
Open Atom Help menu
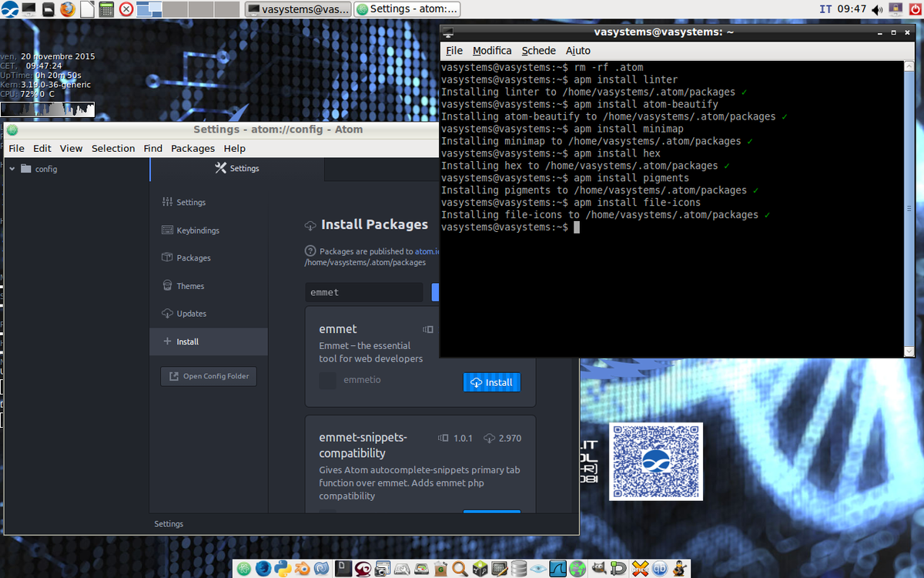coord(234,148)
